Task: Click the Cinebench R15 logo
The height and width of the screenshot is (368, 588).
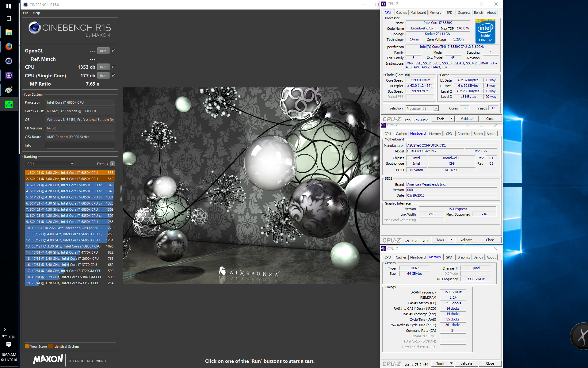Action: (x=70, y=30)
